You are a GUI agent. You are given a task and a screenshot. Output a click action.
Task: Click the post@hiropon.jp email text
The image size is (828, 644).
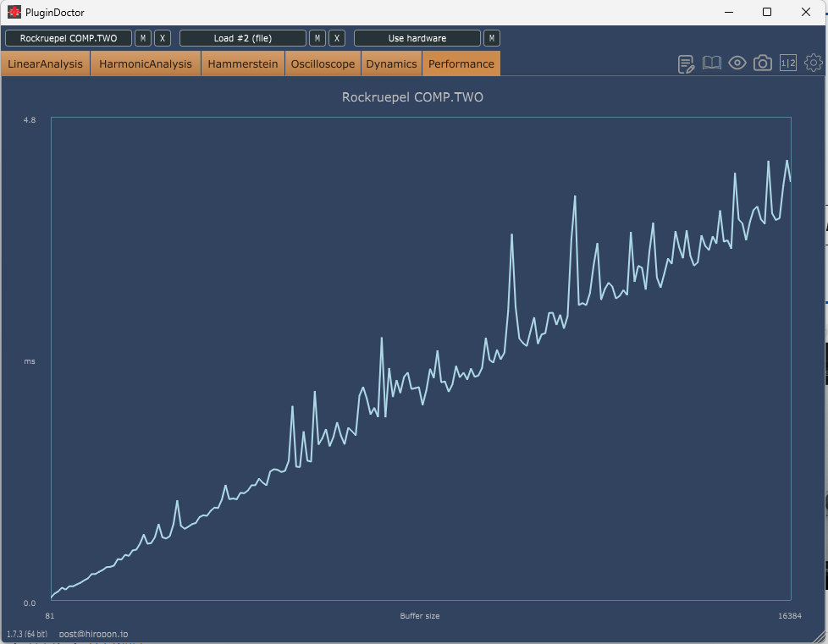pos(93,634)
